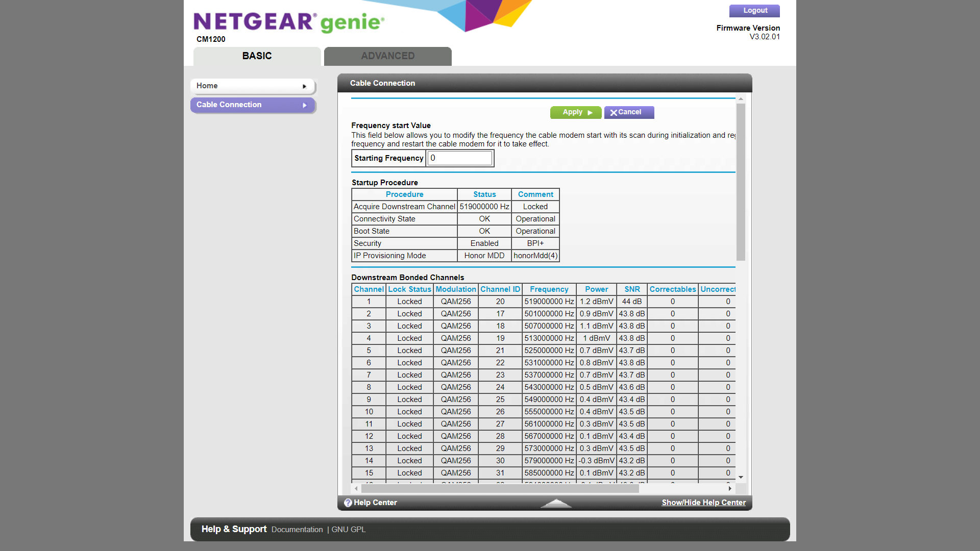Toggle the Show/Hide Help Center link
The height and width of the screenshot is (551, 980).
(703, 503)
